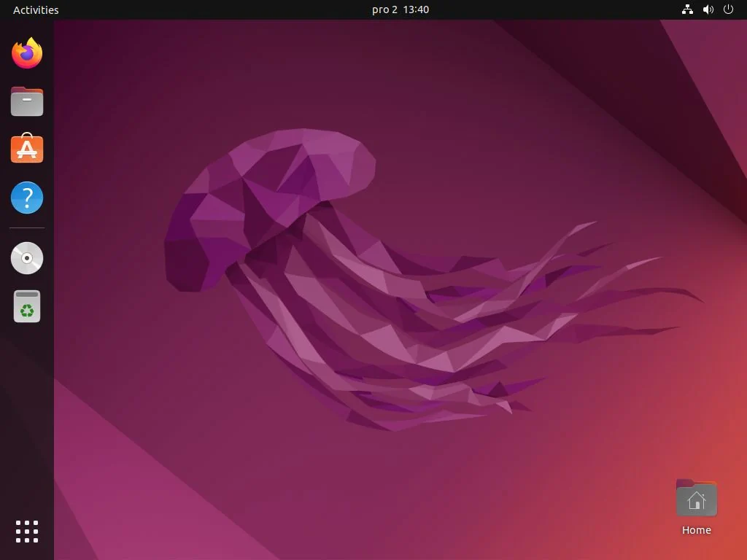Launch Firefox from the dock
Image resolution: width=747 pixels, height=560 pixels.
tap(26, 52)
